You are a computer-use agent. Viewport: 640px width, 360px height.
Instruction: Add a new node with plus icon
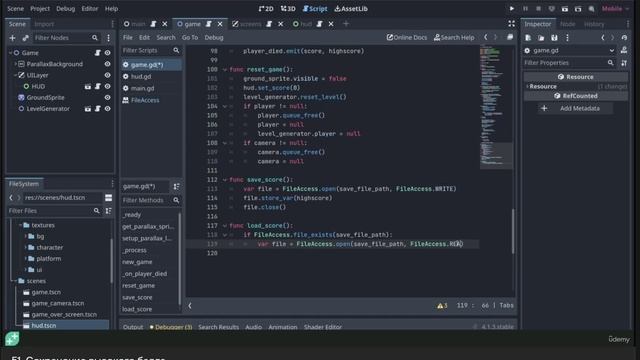(x=12, y=38)
